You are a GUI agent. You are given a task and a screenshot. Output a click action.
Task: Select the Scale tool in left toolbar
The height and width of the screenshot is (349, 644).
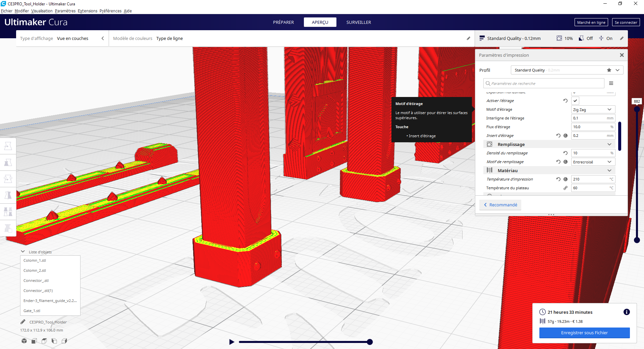[8, 162]
